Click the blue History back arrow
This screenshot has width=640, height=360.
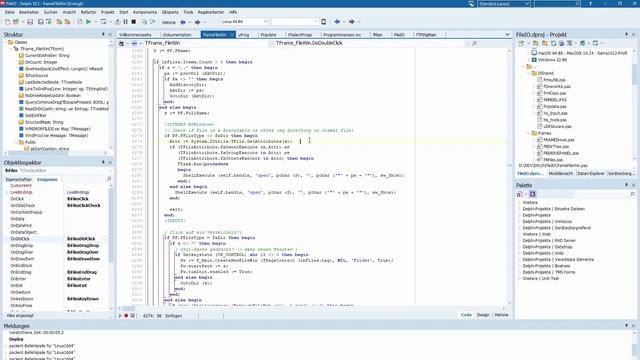click(183, 22)
